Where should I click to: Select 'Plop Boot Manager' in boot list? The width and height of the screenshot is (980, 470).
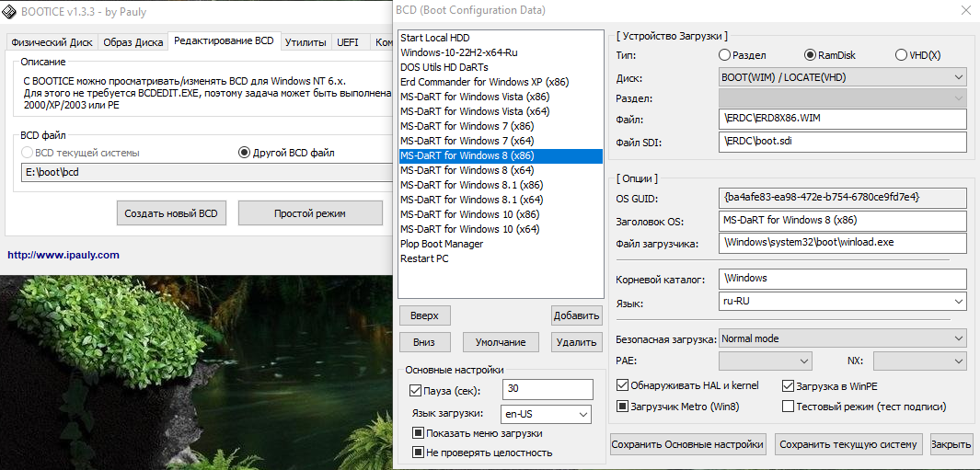click(442, 244)
